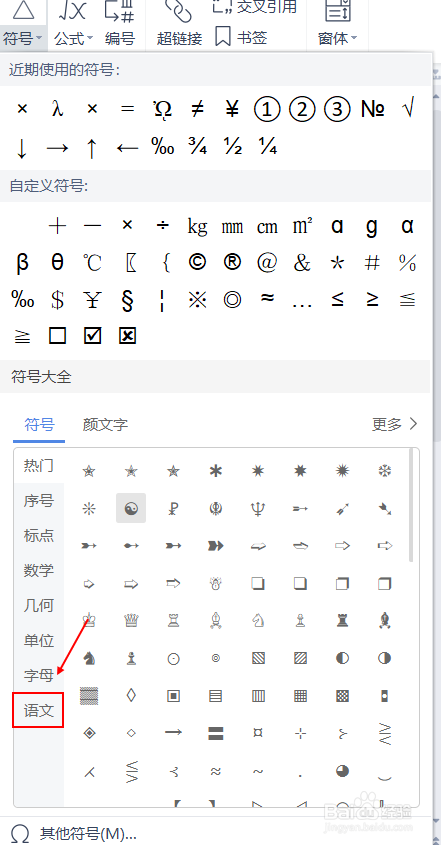The image size is (441, 845).
Task: Select the 几何 symbol category
Action: pyautogui.click(x=39, y=605)
